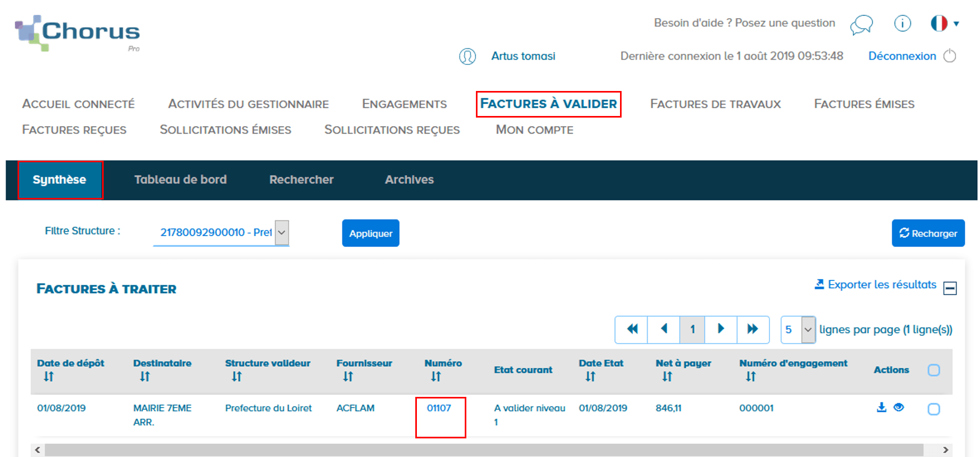Sort by Net à payer column
This screenshot has width=980, height=457.
[x=667, y=377]
